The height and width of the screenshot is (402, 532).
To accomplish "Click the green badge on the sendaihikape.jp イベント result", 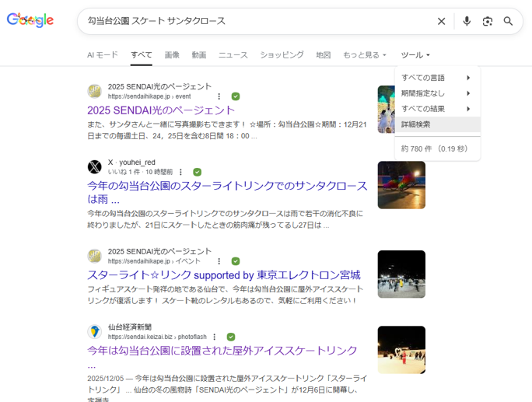I will click(x=236, y=261).
